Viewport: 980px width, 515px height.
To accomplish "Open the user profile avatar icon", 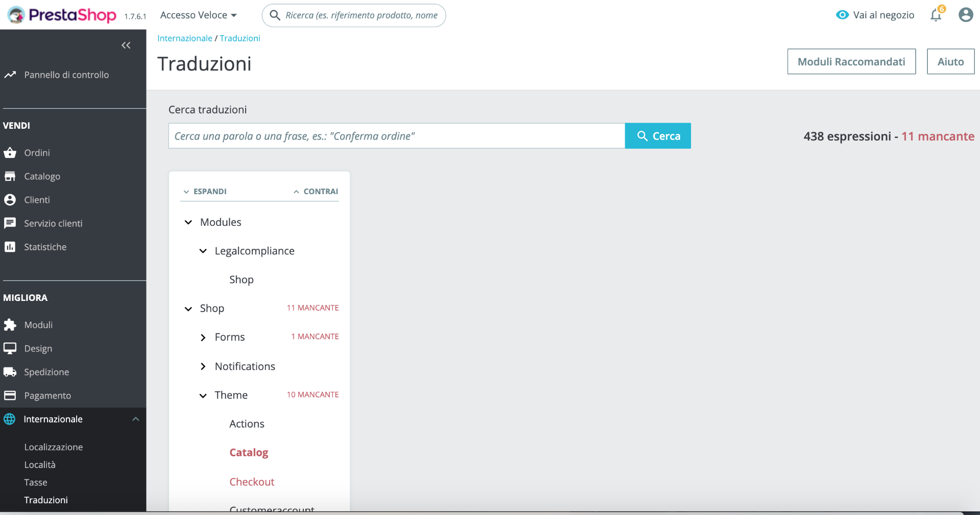I will 965,15.
